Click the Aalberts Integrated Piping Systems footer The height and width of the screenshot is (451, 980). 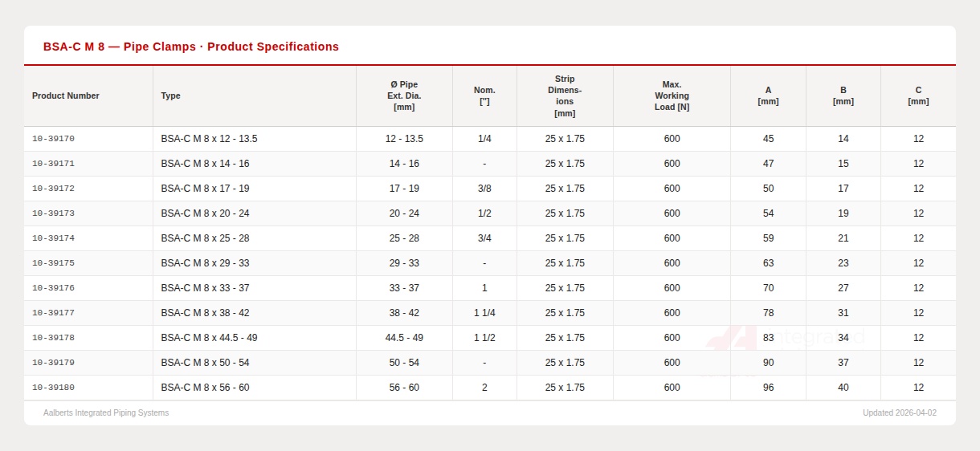tap(106, 413)
